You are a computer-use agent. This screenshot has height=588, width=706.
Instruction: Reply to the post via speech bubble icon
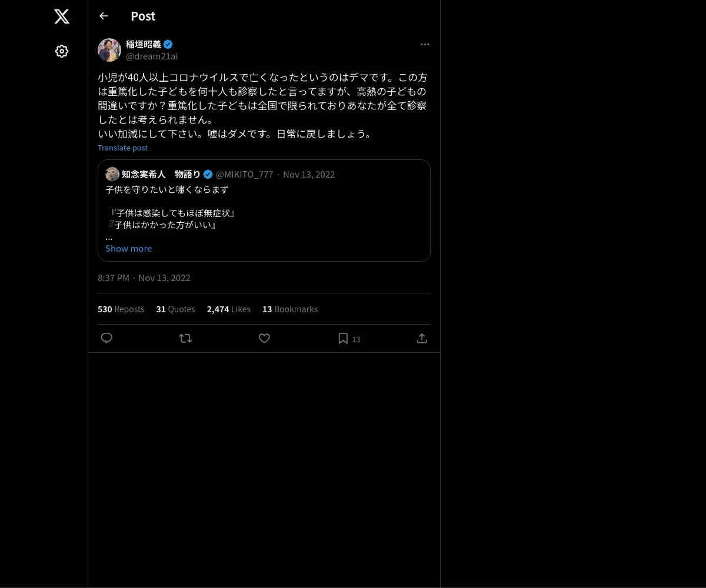[x=106, y=338]
